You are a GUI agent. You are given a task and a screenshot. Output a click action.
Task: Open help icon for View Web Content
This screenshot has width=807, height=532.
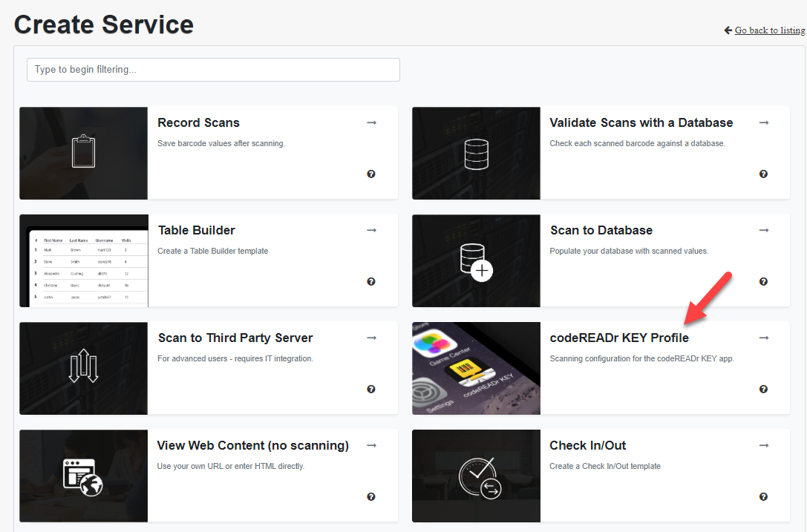tap(371, 496)
